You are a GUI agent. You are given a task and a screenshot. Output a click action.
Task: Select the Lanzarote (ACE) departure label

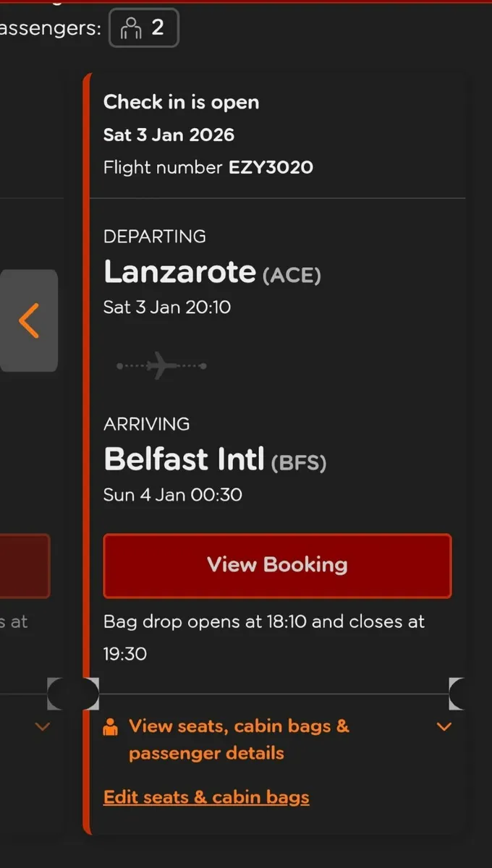coord(212,273)
